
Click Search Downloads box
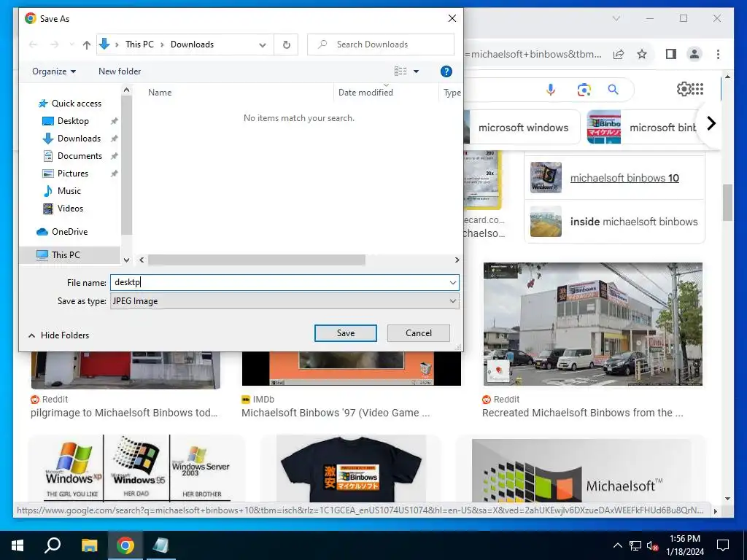[x=381, y=44]
